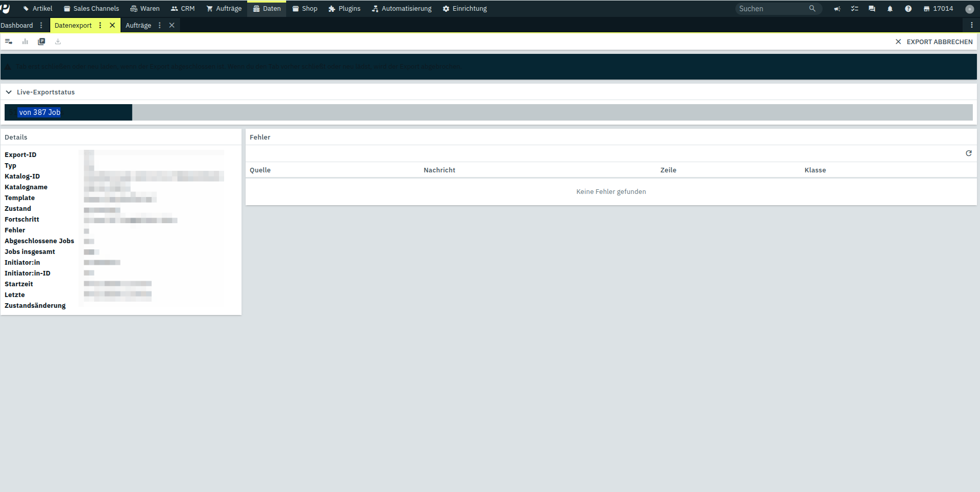Click the export list arrow toolbar icon
Screen dimensions: 980x492
tap(9, 42)
